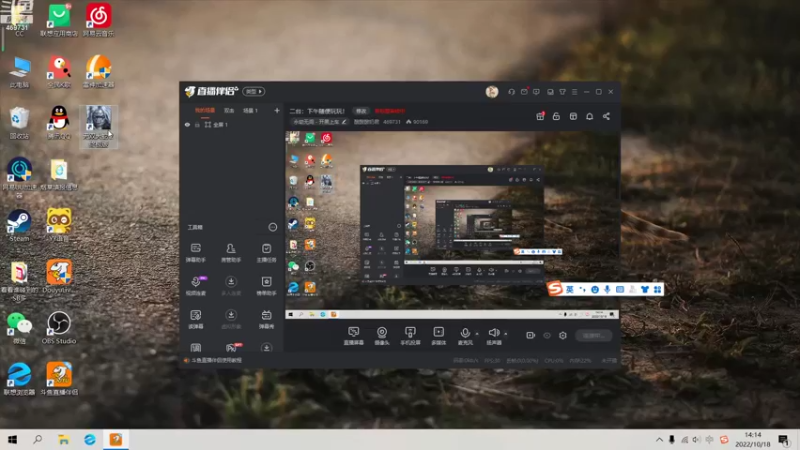The image size is (800, 450).
Task: Switch to the first scenes tab highlighted red
Action: [x=205, y=111]
